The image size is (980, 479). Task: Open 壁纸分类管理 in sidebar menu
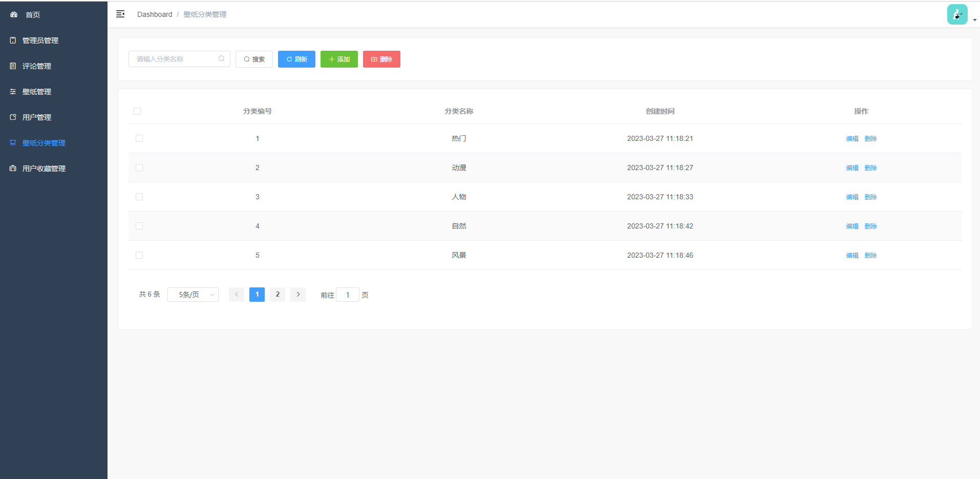click(x=44, y=143)
